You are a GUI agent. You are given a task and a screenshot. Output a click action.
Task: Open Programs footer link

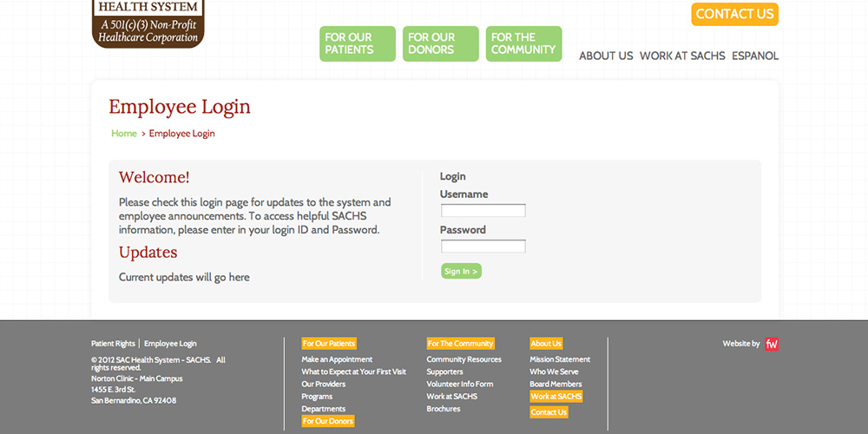(x=317, y=397)
